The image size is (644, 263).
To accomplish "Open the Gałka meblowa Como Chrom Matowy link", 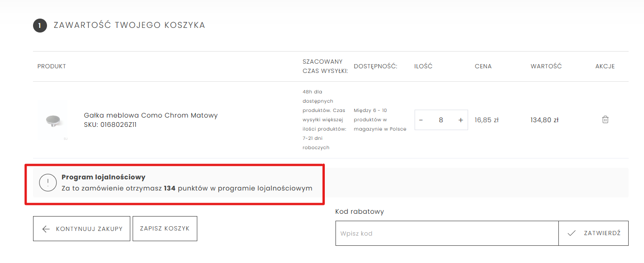I will (151, 115).
